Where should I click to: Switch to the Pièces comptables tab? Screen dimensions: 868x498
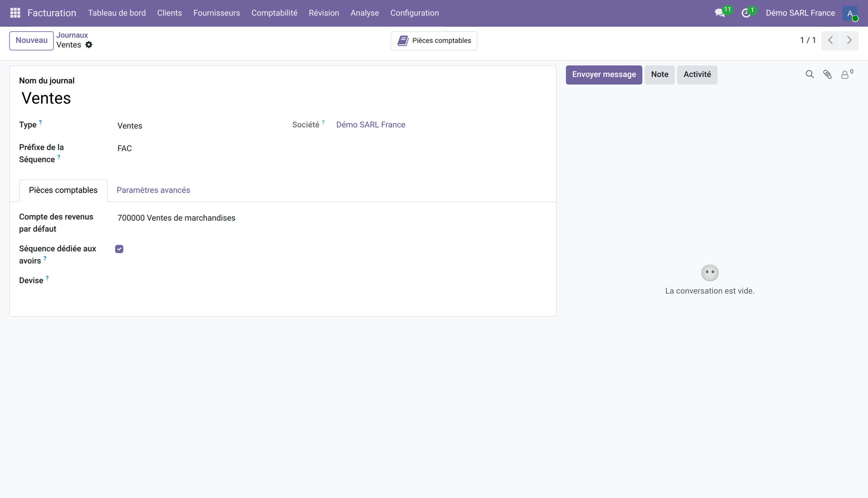pyautogui.click(x=63, y=190)
